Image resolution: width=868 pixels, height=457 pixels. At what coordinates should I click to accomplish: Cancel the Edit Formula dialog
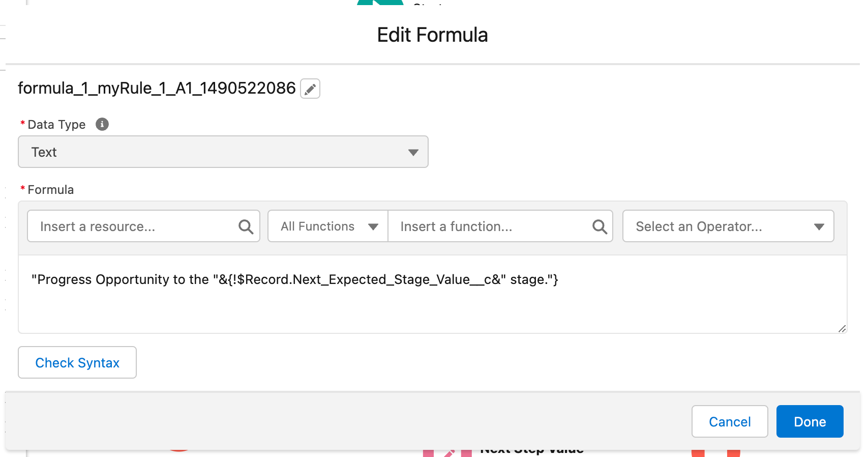[x=730, y=421]
